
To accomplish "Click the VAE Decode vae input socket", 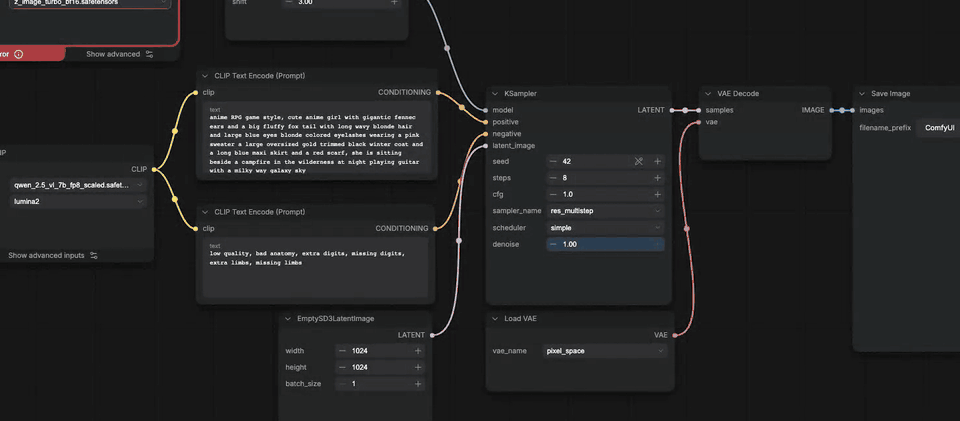I will [699, 122].
